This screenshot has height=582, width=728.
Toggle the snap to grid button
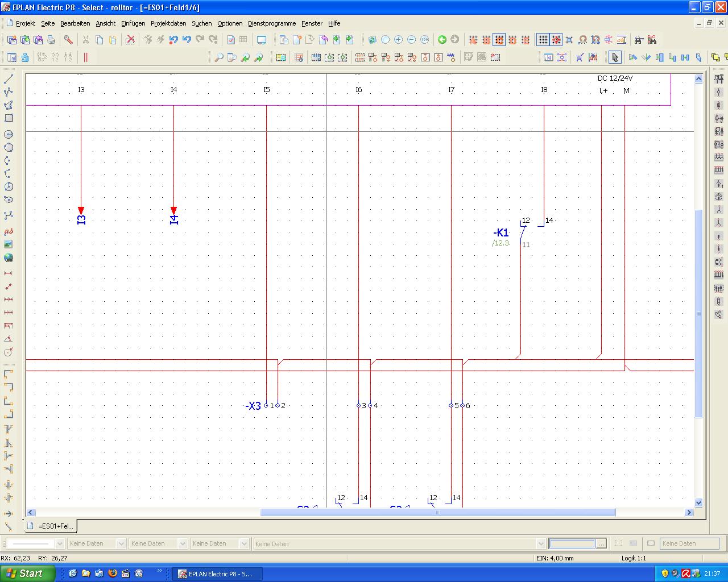556,40
